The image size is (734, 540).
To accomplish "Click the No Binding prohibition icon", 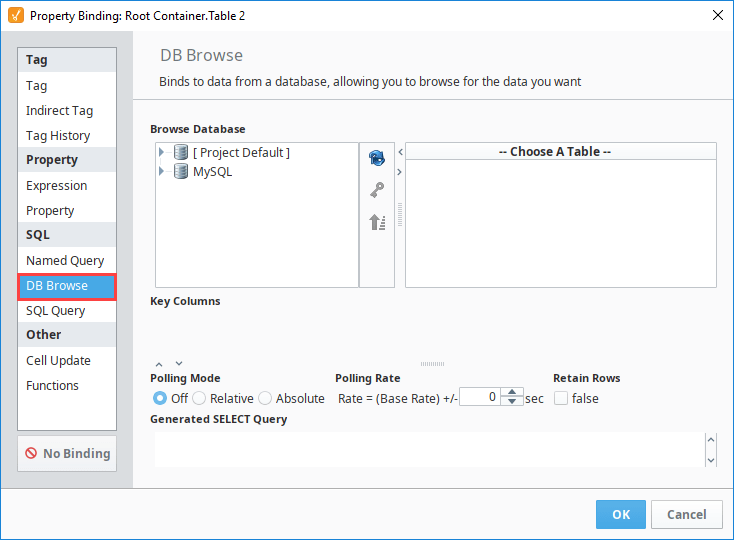I will tap(31, 453).
